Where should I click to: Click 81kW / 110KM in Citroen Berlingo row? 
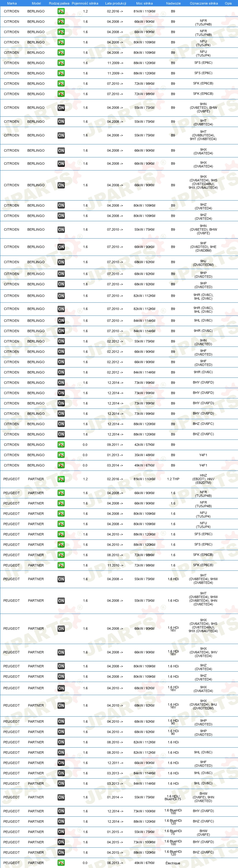click(145, 11)
